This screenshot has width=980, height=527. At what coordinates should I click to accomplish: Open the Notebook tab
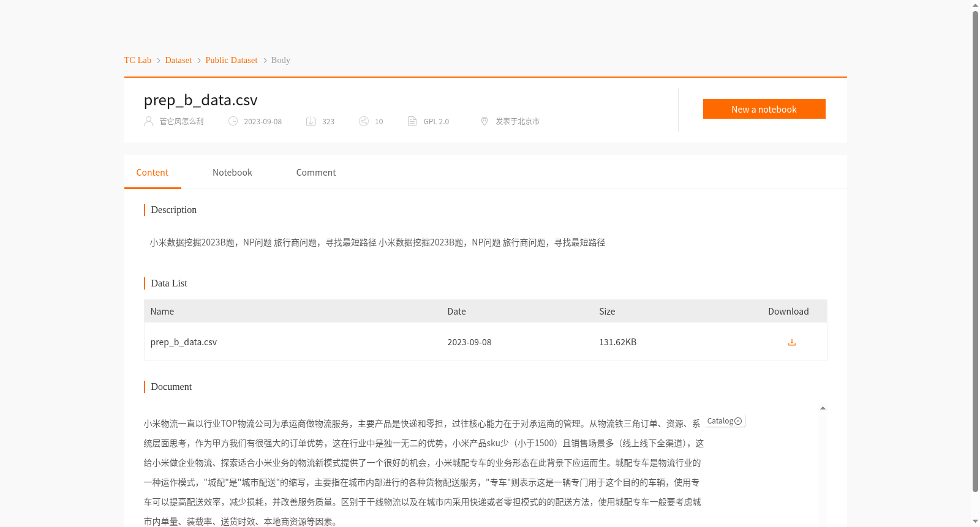tap(232, 173)
